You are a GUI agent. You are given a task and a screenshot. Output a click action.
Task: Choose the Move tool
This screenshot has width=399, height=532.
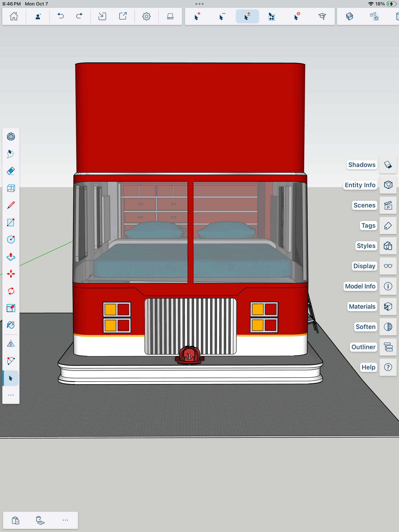[x=11, y=274]
